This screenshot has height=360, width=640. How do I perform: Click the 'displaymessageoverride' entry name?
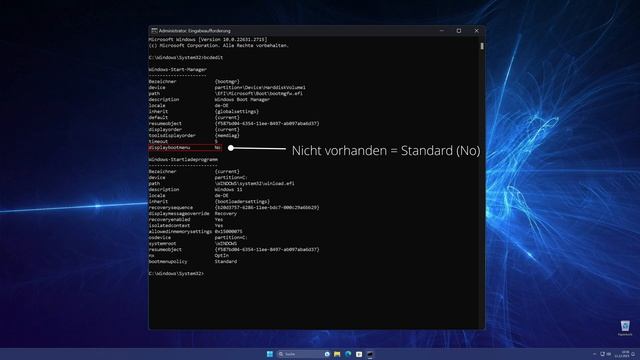pos(179,213)
